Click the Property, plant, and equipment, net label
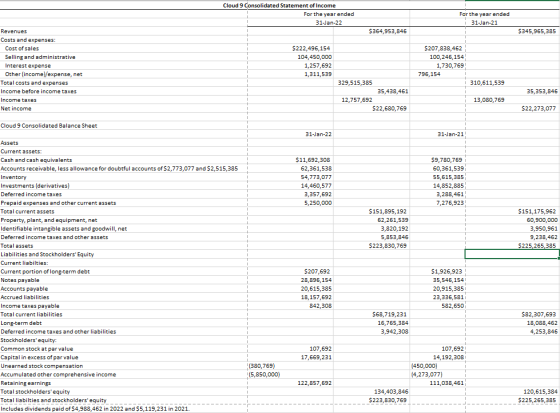560x413 pixels. (49, 220)
